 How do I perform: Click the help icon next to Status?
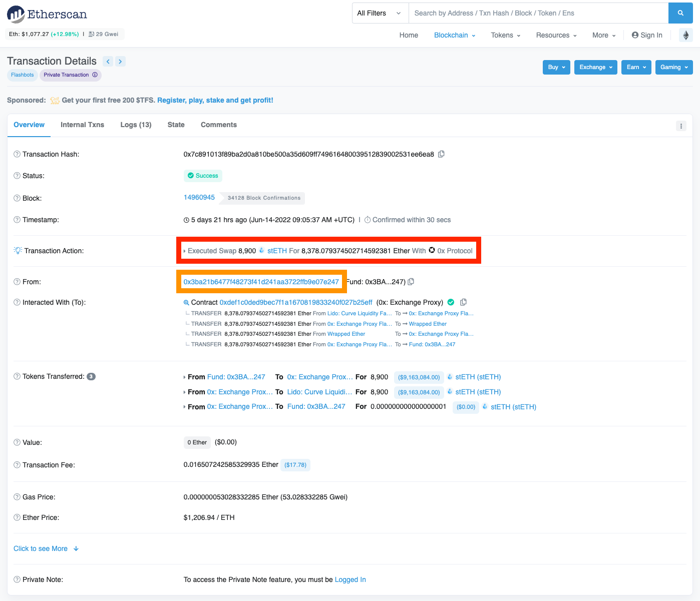[17, 176]
